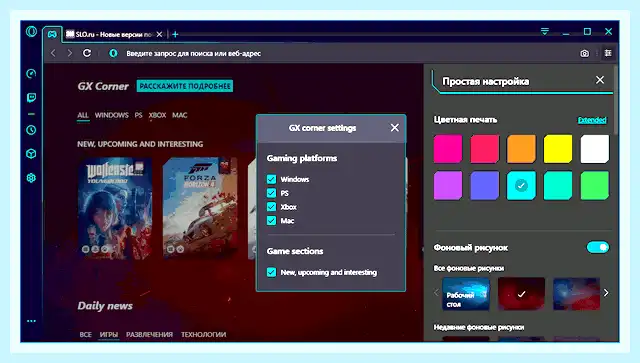Viewport: 640px width, 363px height.
Task: Switch to the ИГРЫ news tab
Action: pos(109,334)
